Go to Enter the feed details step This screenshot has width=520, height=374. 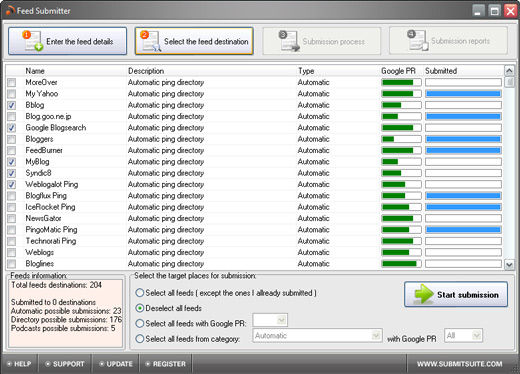tap(68, 41)
